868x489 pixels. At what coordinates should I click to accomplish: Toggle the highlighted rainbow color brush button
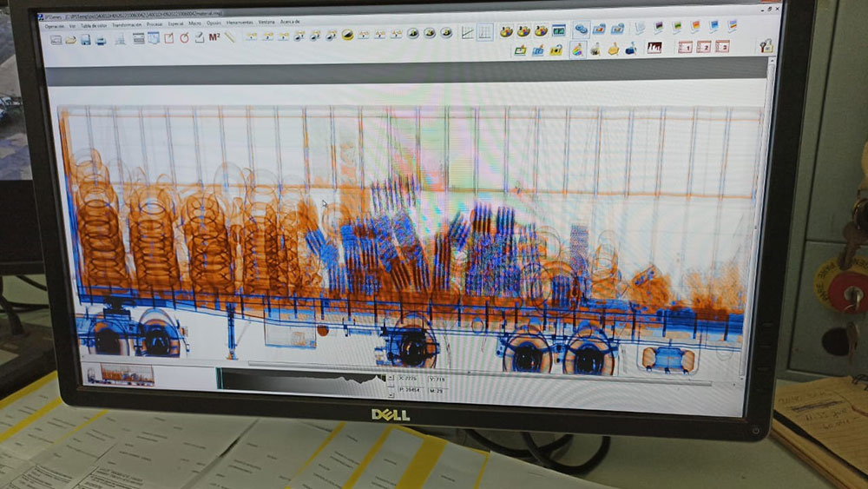tap(577, 50)
